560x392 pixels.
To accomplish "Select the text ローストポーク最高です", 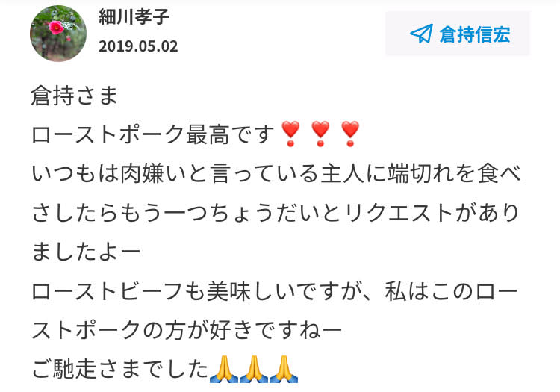I will (x=153, y=134).
